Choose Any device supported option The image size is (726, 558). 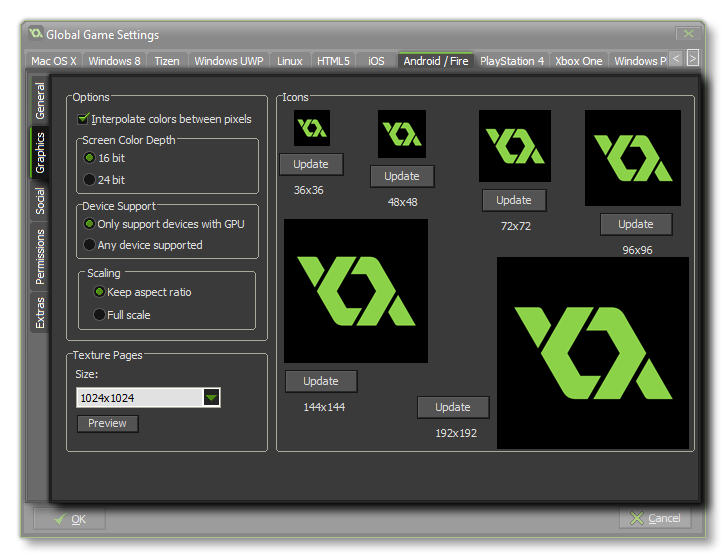[90, 245]
